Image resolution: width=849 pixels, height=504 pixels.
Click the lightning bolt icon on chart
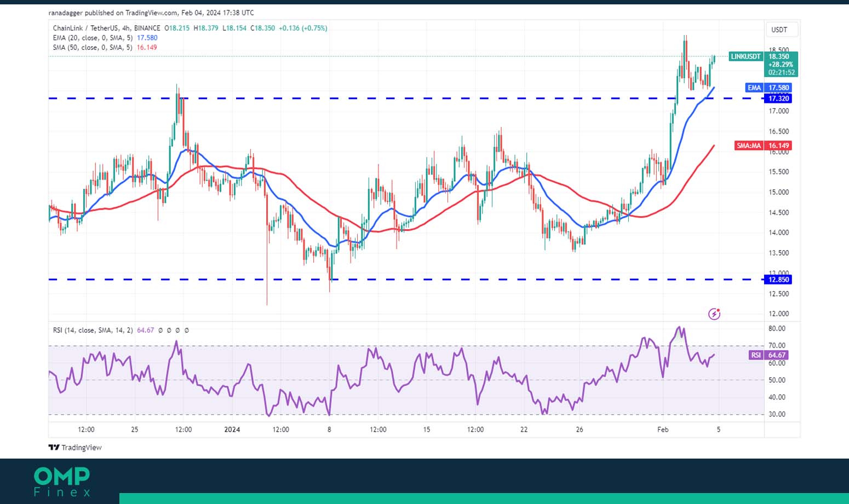714,314
